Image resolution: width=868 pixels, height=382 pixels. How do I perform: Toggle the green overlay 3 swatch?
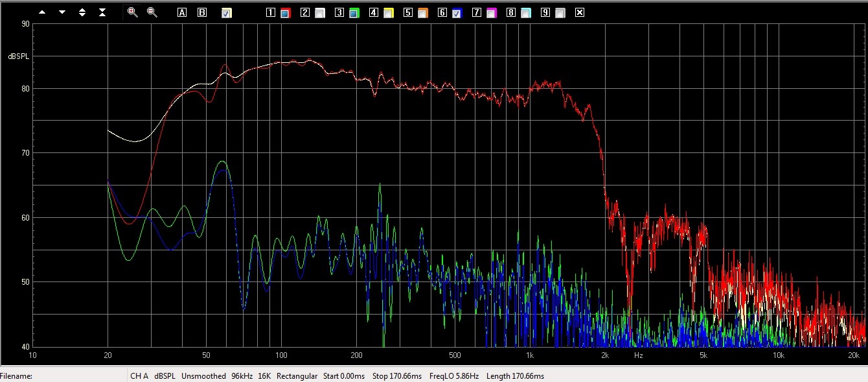pos(354,13)
